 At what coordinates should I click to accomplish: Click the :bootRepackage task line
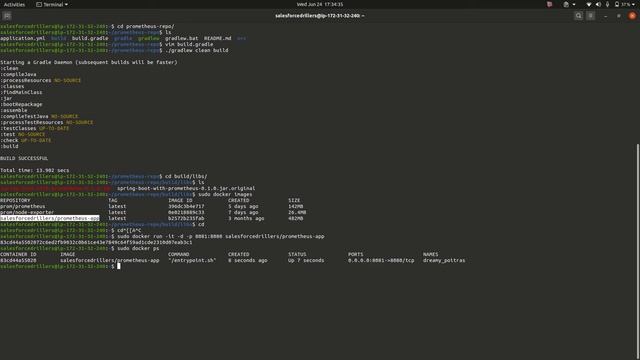click(21, 104)
